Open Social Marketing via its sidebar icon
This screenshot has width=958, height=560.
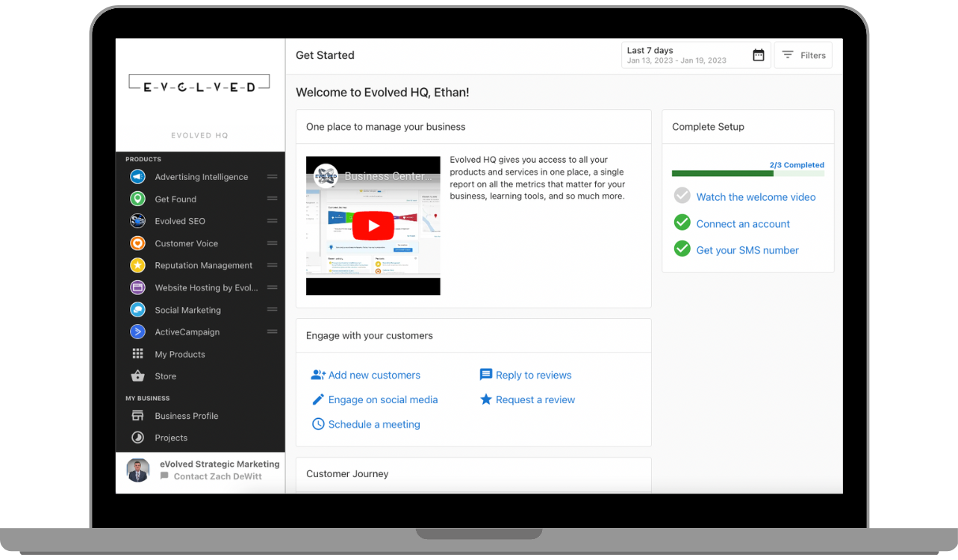click(x=137, y=309)
